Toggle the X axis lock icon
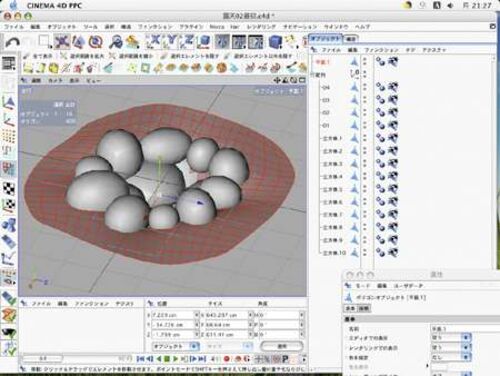This screenshot has width=500, height=376. pos(154,41)
